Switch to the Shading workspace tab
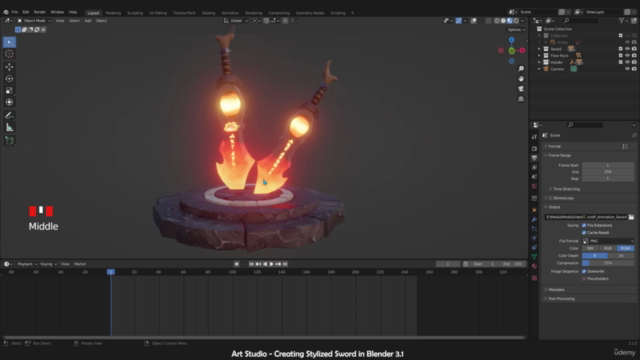This screenshot has width=640, height=360. (208, 13)
